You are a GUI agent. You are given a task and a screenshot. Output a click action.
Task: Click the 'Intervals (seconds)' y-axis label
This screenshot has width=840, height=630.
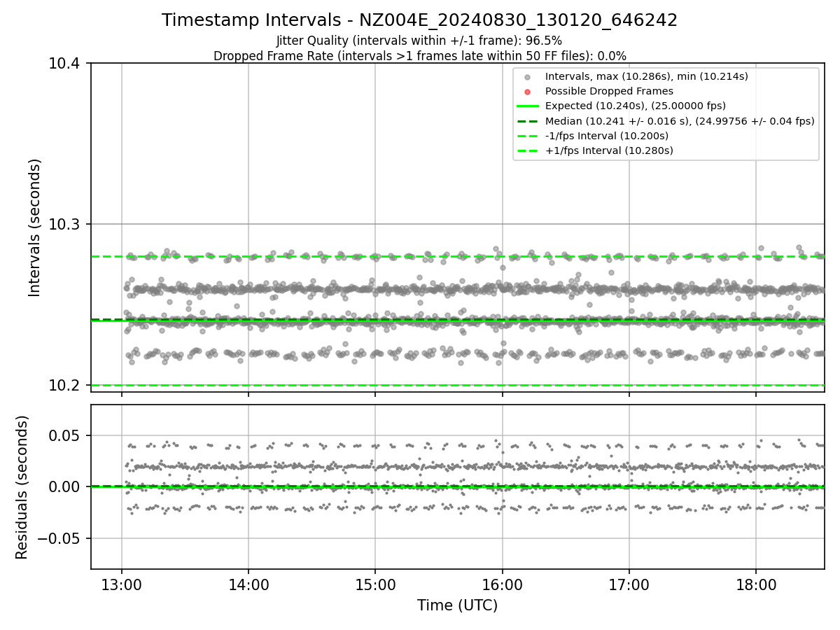tap(35, 227)
